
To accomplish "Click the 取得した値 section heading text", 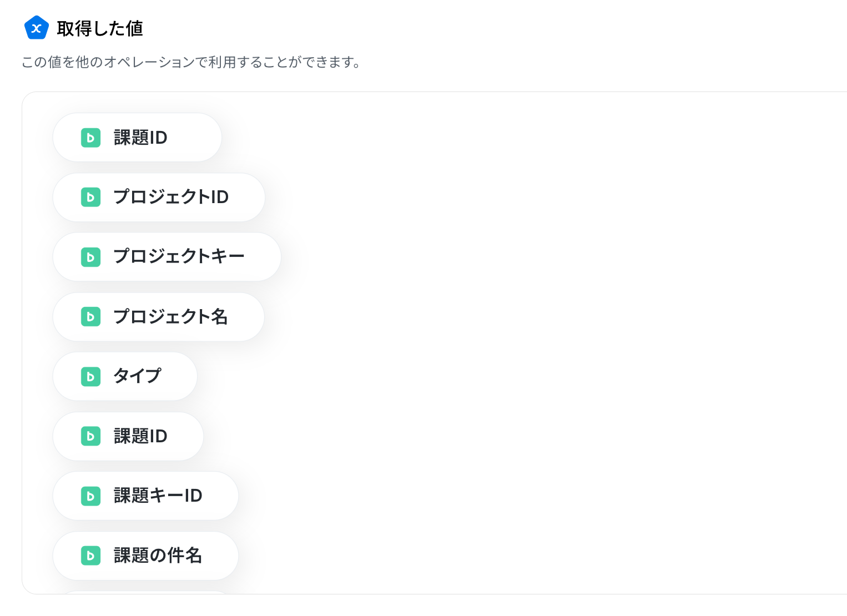I will [100, 28].
